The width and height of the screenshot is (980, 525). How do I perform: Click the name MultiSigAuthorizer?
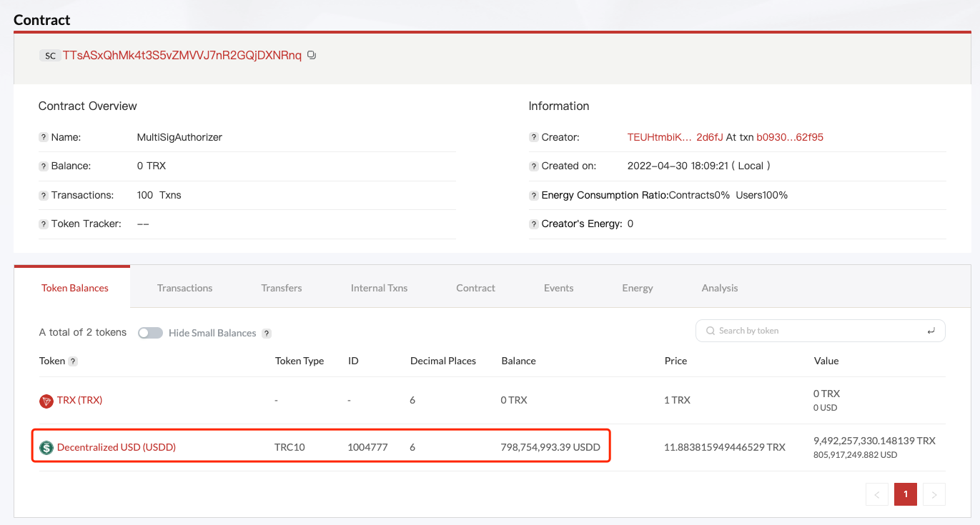tap(179, 137)
